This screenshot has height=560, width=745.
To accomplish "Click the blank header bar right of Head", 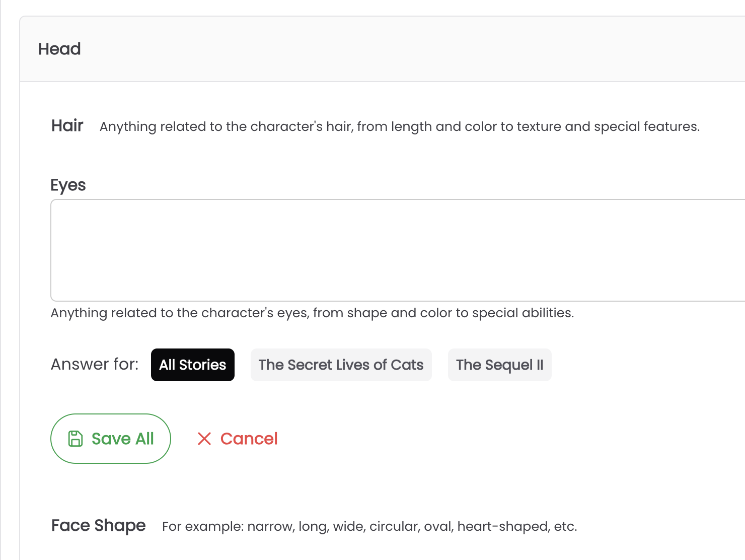I will point(403,49).
